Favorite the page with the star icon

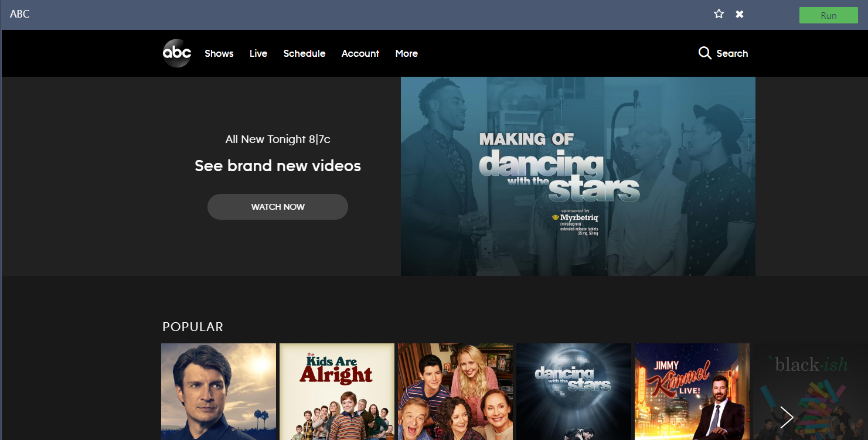tap(719, 14)
